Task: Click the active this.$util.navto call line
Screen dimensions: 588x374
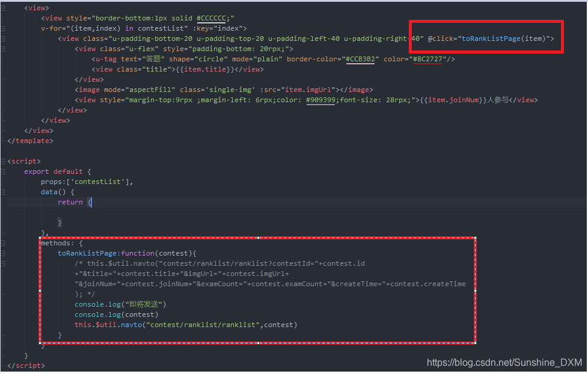Action: 186,325
